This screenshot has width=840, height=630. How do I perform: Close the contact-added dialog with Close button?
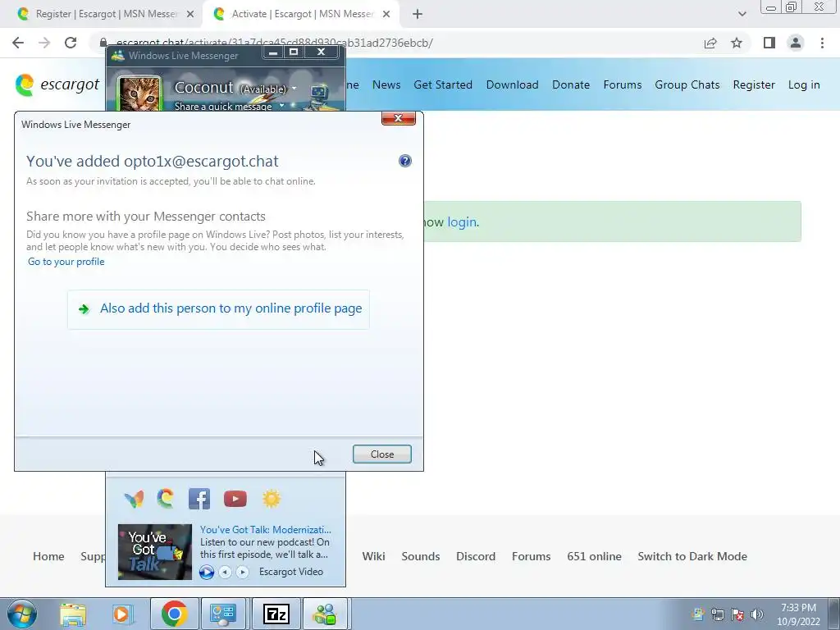pyautogui.click(x=382, y=454)
